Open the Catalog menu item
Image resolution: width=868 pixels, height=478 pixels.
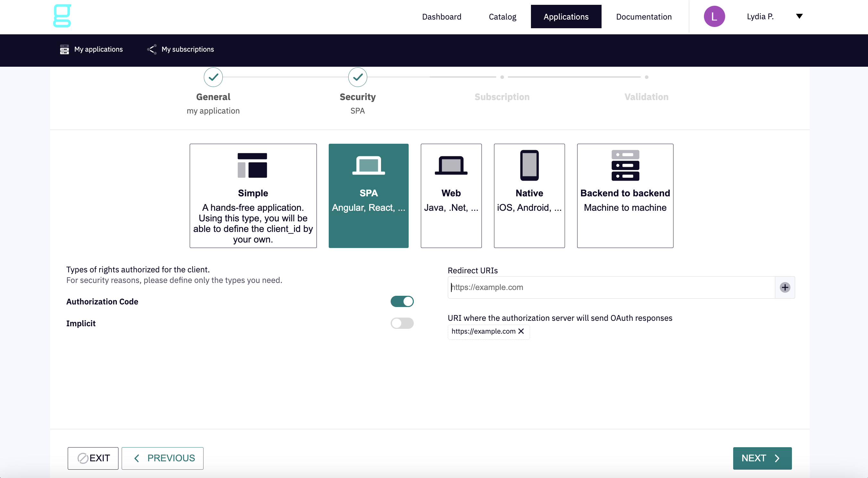502,16
